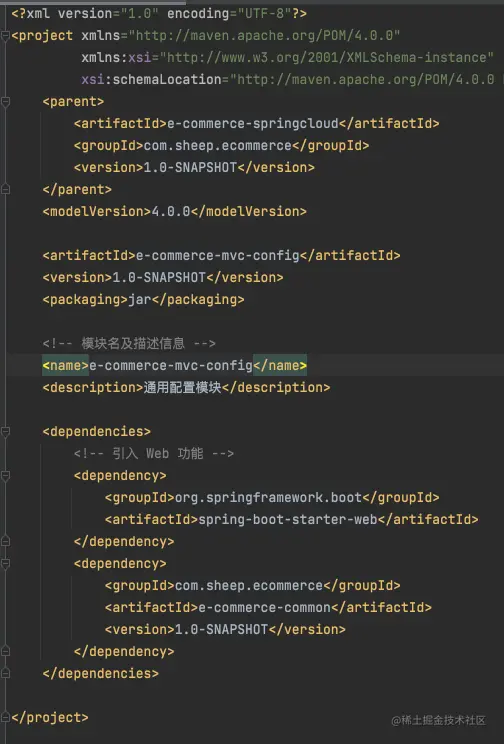The height and width of the screenshot is (744, 504).
Task: Click com.sheep.ecommerce groupId inside dependency
Action: point(252,586)
